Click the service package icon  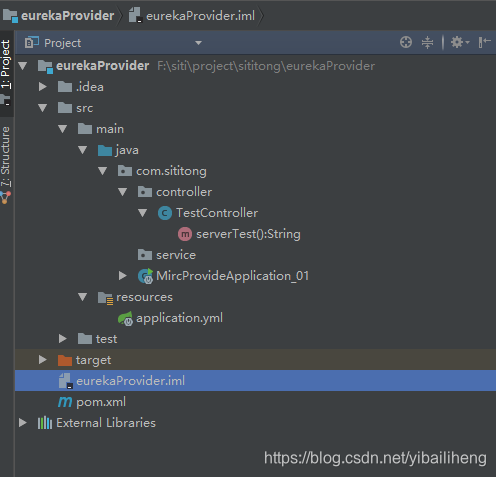145,255
